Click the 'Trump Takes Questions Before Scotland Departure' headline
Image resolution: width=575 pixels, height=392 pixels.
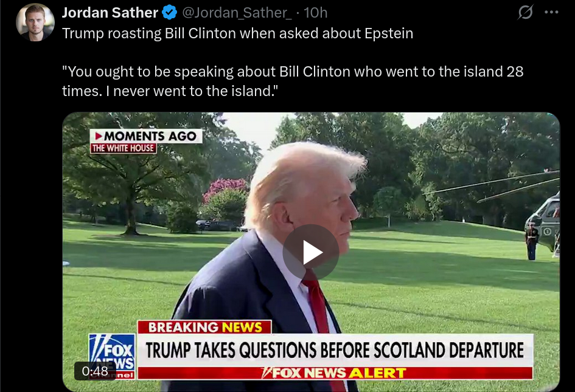tap(335, 350)
